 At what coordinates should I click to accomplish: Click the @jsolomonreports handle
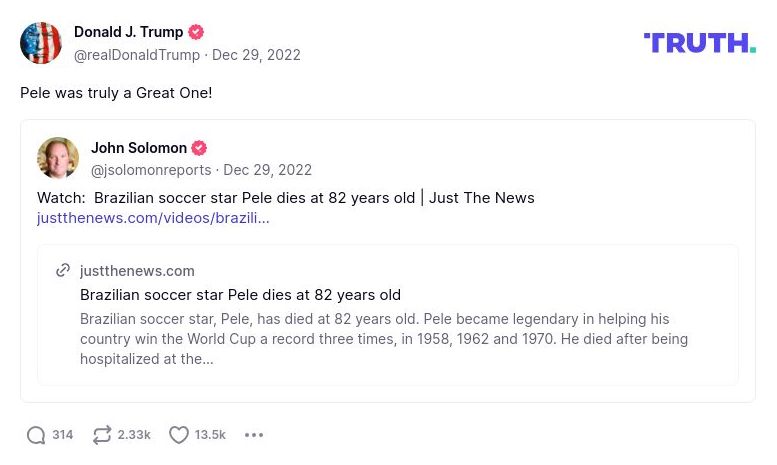pyautogui.click(x=151, y=170)
